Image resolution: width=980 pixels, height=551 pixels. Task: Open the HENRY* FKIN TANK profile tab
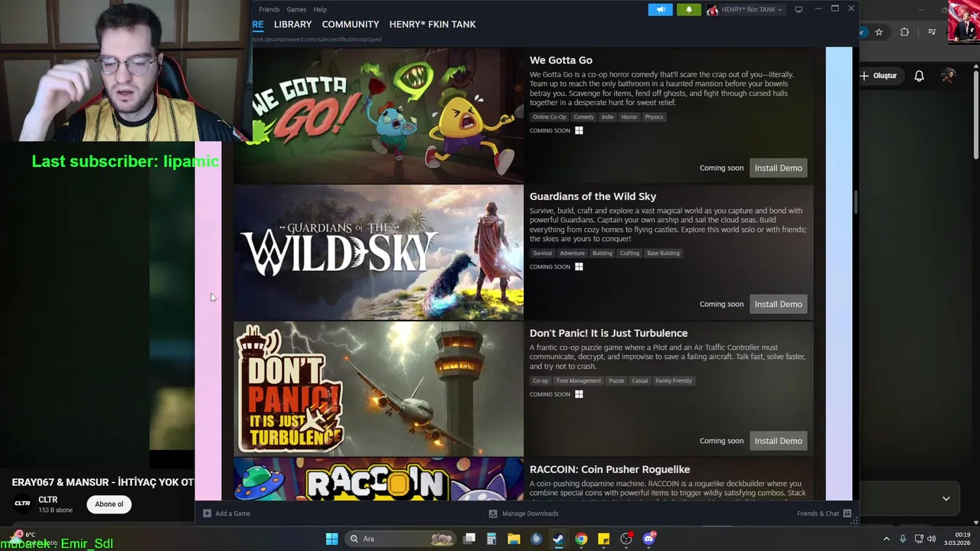pyautogui.click(x=433, y=24)
